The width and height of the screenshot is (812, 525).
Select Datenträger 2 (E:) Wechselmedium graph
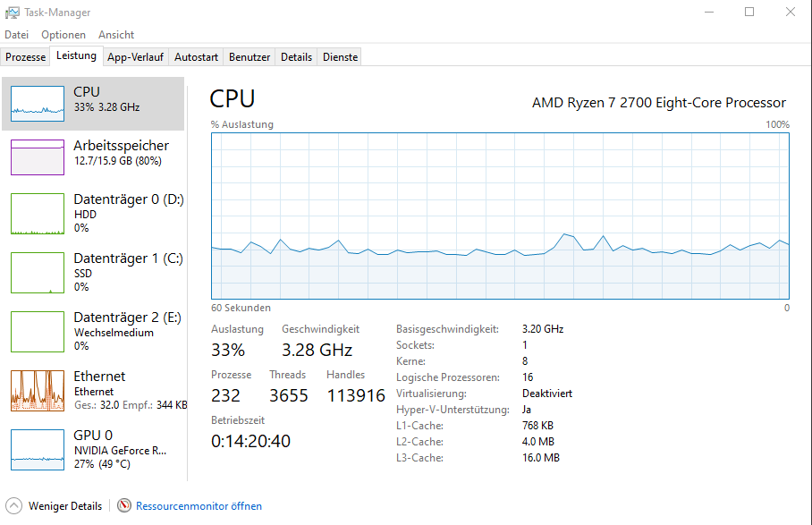(x=38, y=332)
